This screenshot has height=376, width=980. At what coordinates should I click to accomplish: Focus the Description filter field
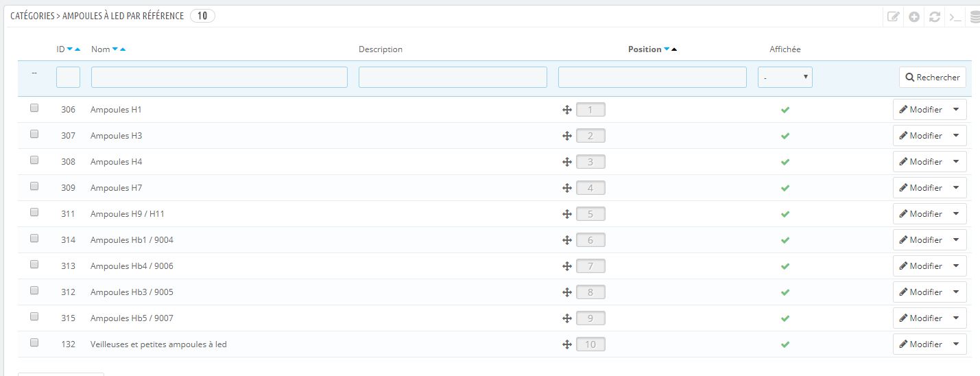(453, 78)
